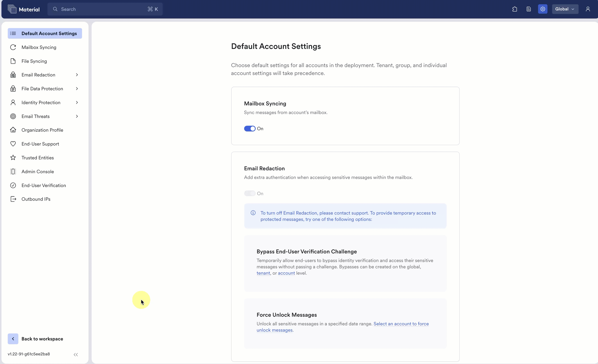Screen dimensions: 598x364
Task: Click the Mailbox Syncing refresh icon
Action: point(13,47)
